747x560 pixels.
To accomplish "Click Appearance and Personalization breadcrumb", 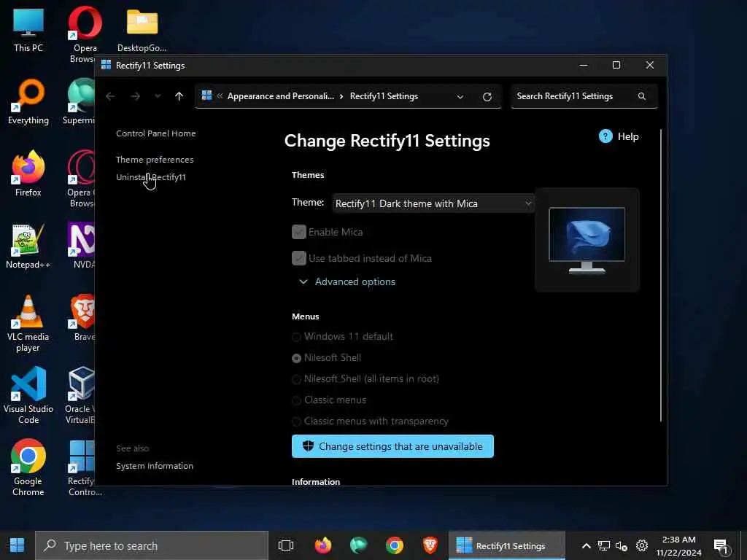I will [281, 96].
